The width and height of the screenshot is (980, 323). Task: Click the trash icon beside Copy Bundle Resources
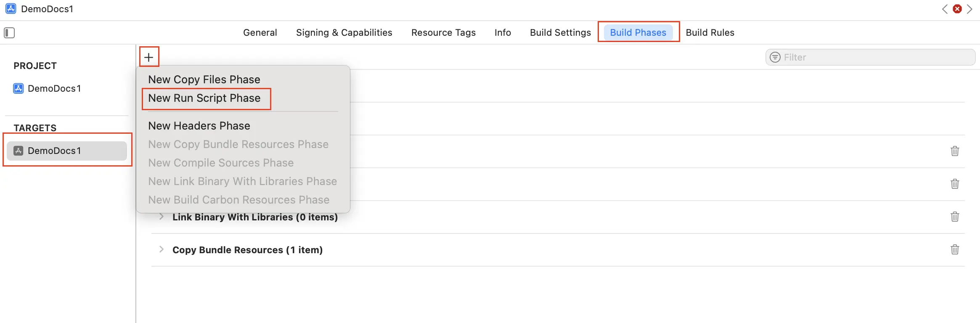pos(955,249)
